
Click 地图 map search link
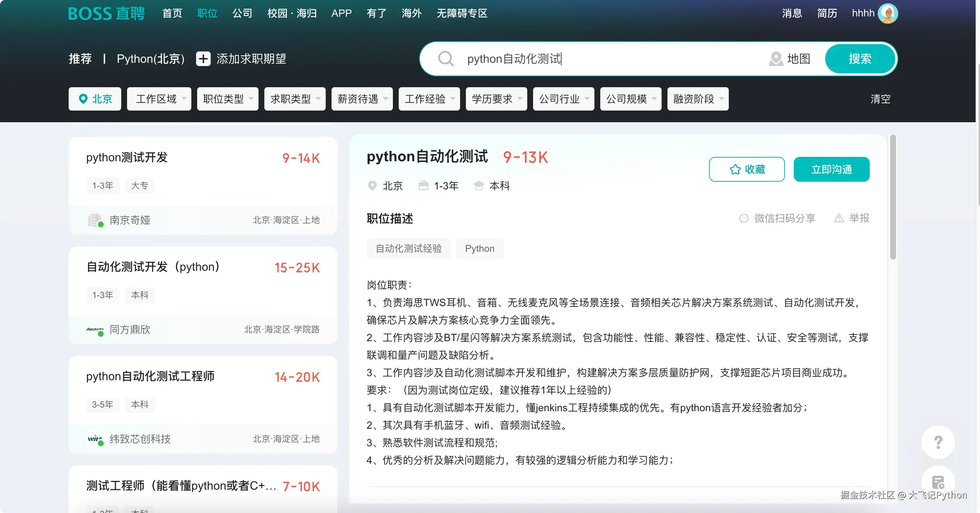click(x=799, y=59)
